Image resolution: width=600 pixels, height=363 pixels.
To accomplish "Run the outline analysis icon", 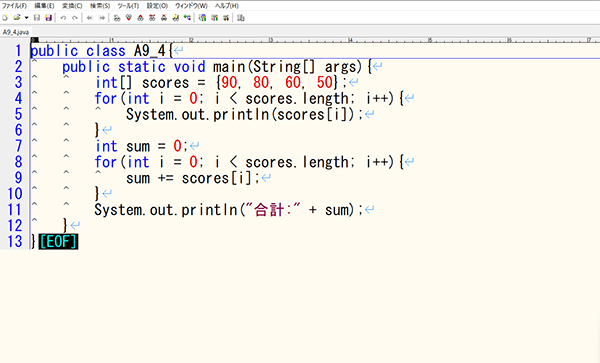I will pyautogui.click(x=188, y=18).
